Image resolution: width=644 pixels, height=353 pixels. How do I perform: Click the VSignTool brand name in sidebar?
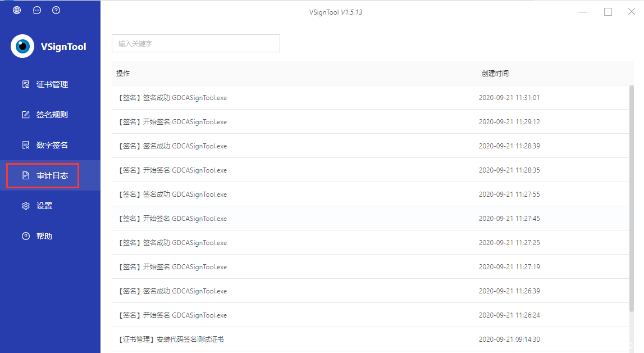point(63,47)
